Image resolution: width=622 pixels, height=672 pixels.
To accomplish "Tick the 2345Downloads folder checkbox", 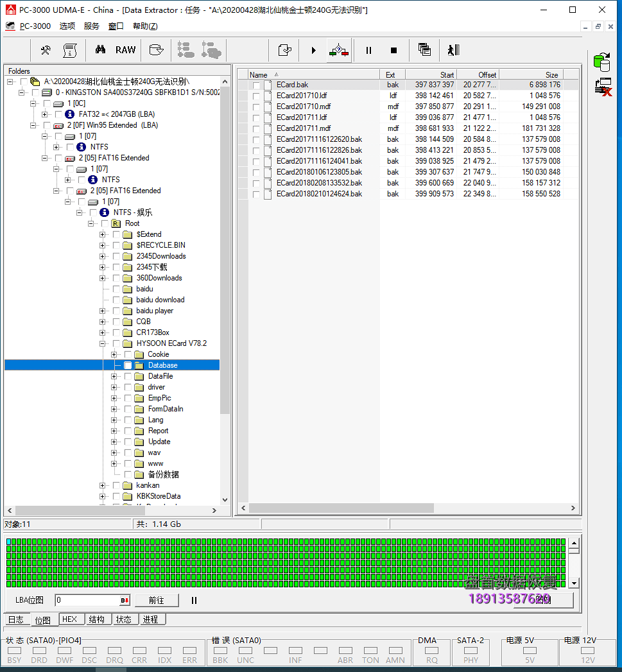I will tap(116, 256).
